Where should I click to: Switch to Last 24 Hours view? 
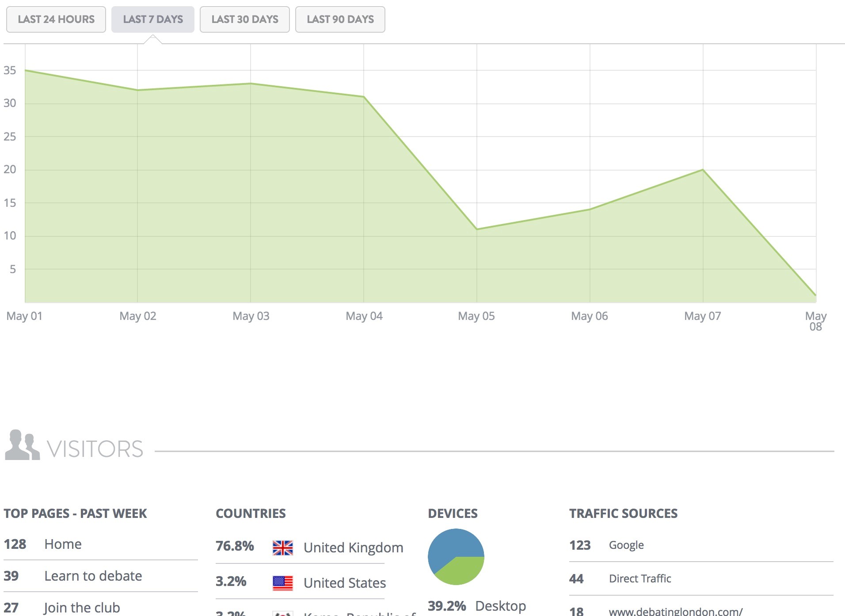[56, 19]
